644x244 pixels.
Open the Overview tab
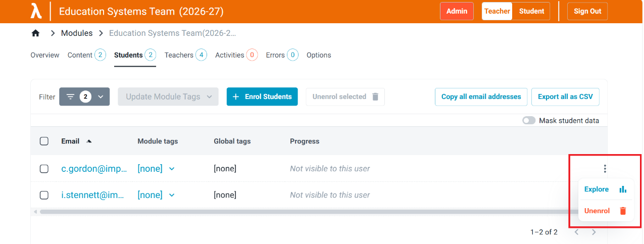pyautogui.click(x=45, y=55)
